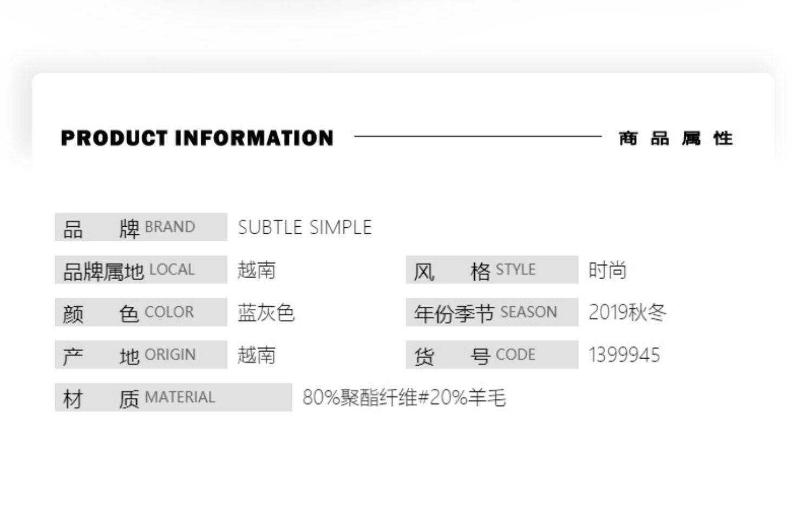Viewport: 812px width, 527px height.
Task: Select the 颜色 COLOR label cell
Action: 141,312
